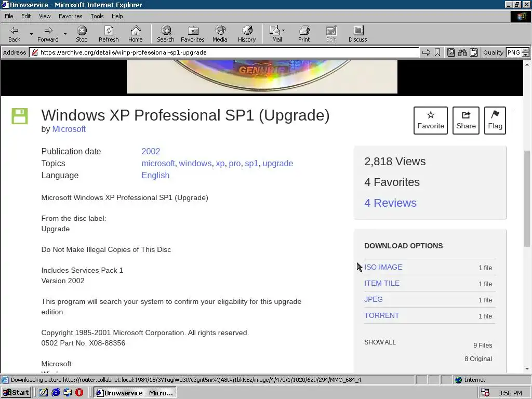Click SHOW ALL files link
Screen dimensions: 532x399
tap(380, 342)
